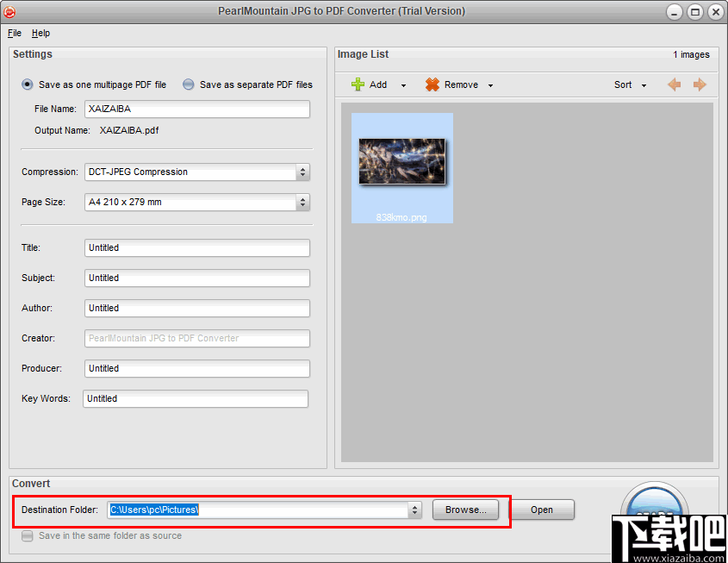Select 'Save as one multipage PDF file'

coord(27,84)
